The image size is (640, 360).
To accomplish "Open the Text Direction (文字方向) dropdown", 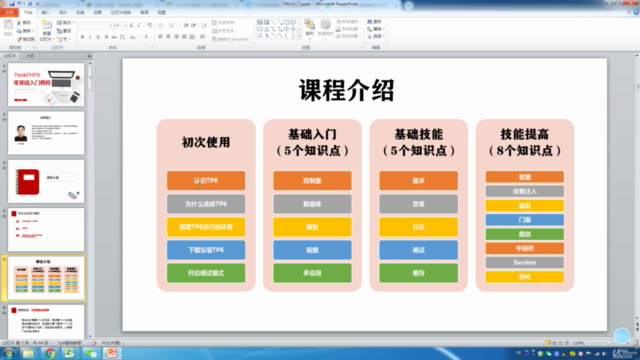I will [x=224, y=22].
